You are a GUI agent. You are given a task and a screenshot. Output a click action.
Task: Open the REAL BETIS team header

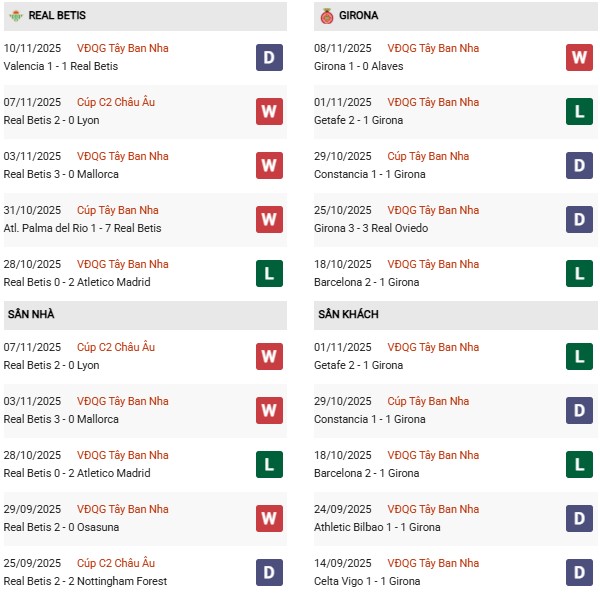click(x=57, y=16)
